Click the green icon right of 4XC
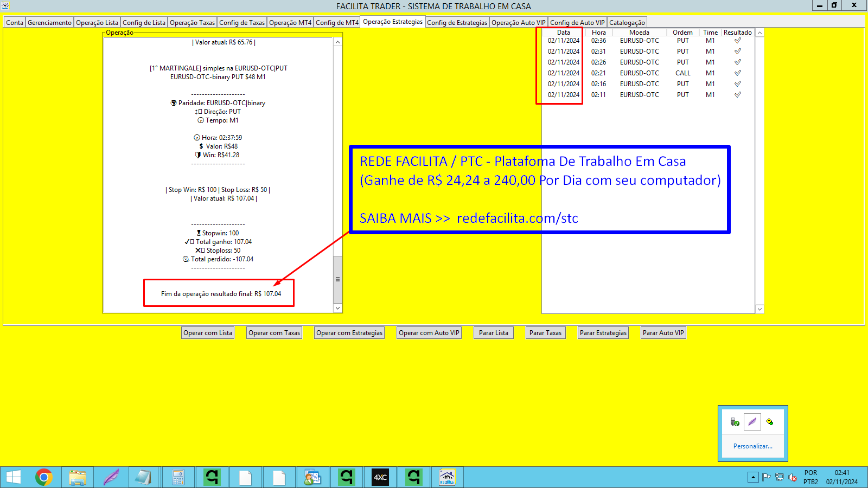The height and width of the screenshot is (488, 868). [414, 477]
